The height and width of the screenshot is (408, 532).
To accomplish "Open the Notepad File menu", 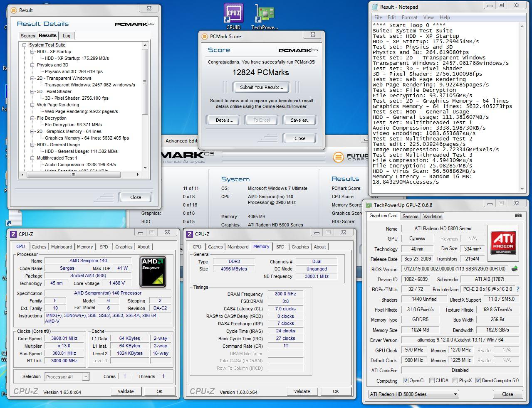I will (378, 17).
